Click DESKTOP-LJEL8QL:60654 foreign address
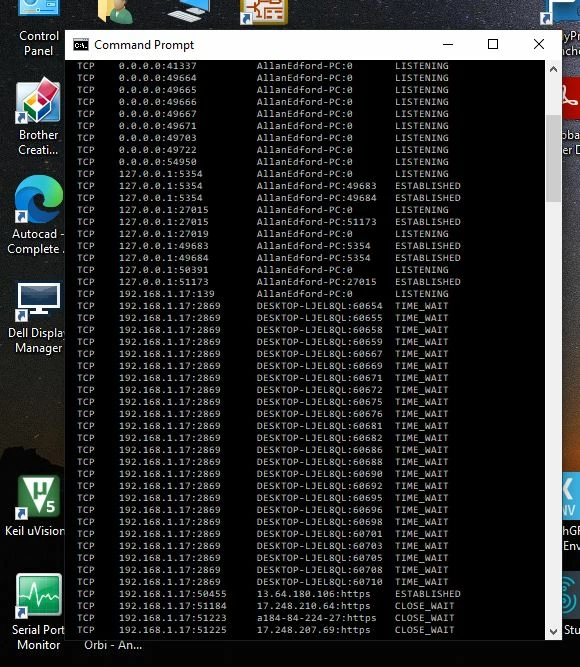580x667 pixels. pyautogui.click(x=319, y=306)
